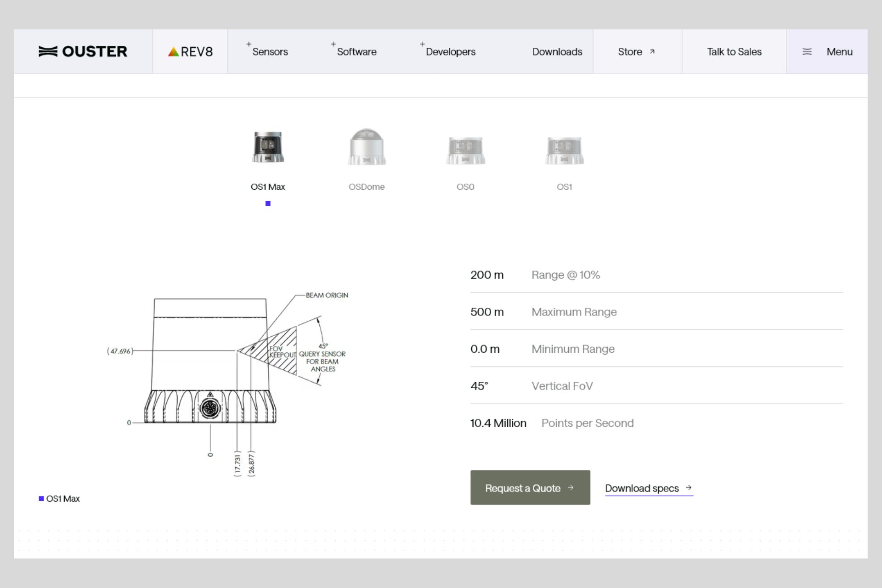Viewport: 882px width, 588px height.
Task: Click the blue indicator under OS1 Max
Action: 268,204
